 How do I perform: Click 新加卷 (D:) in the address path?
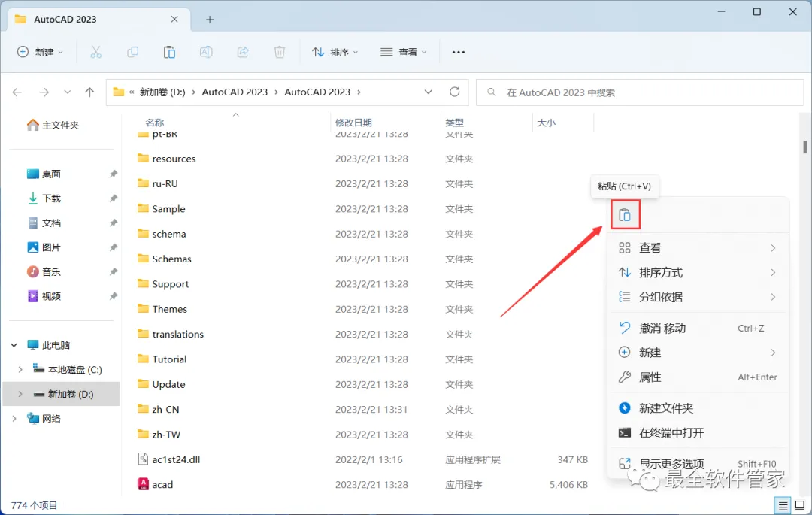[x=162, y=92]
